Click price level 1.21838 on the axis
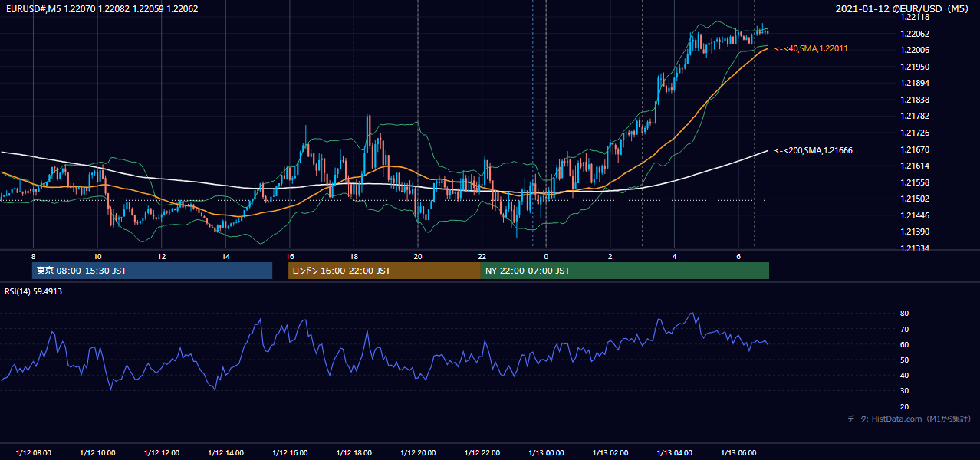The width and height of the screenshot is (980, 460). 915,100
